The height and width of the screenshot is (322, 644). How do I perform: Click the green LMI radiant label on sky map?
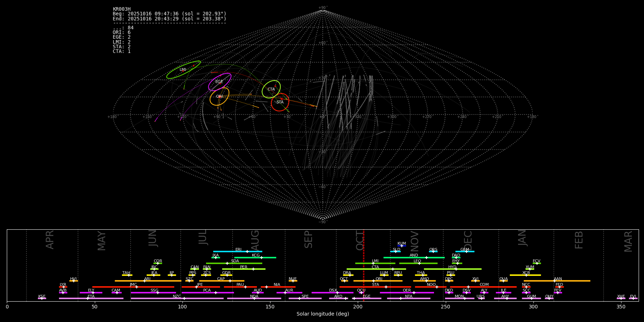(183, 70)
